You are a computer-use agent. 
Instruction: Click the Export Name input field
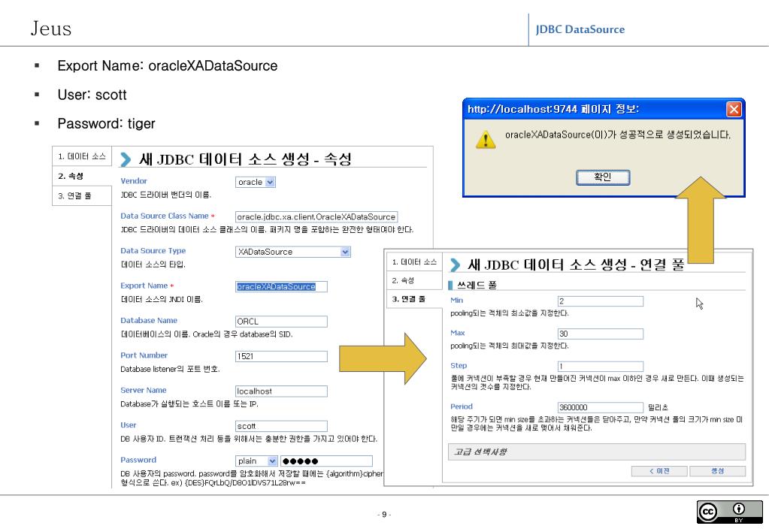tap(281, 286)
